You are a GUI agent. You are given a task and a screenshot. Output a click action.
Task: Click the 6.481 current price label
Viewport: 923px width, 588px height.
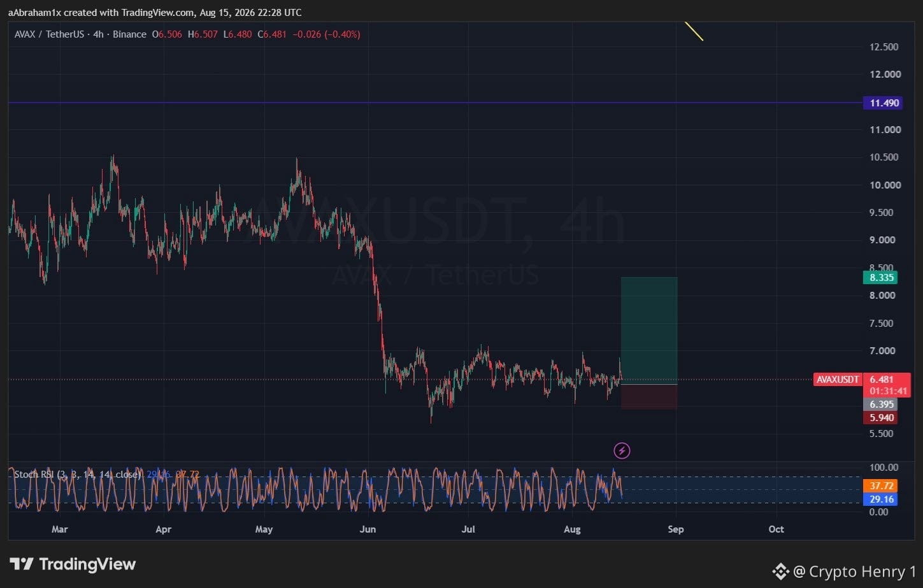click(882, 379)
